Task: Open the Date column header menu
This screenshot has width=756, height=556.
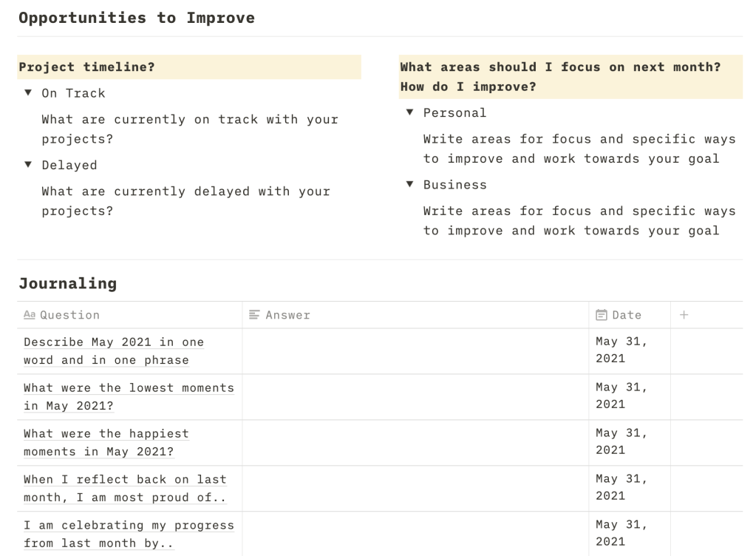Action: (x=627, y=315)
